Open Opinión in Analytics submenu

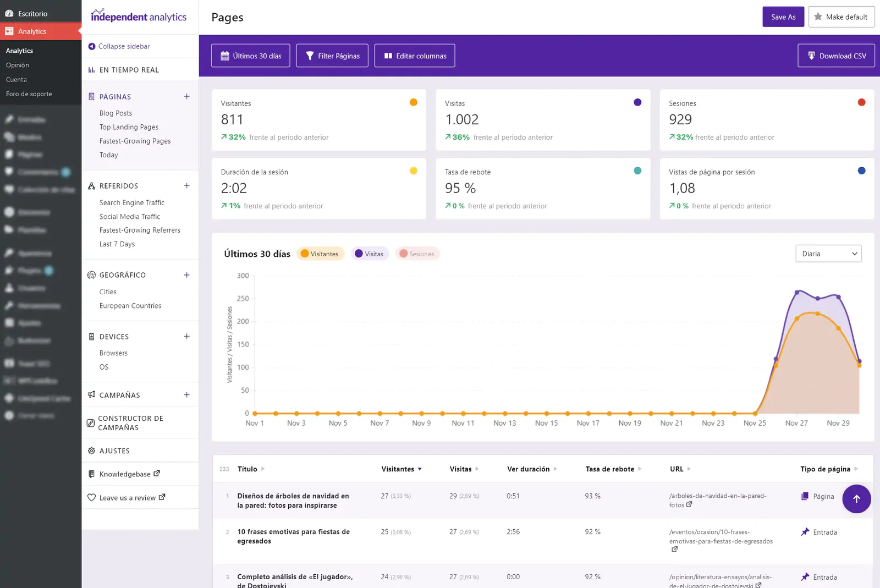pos(18,65)
